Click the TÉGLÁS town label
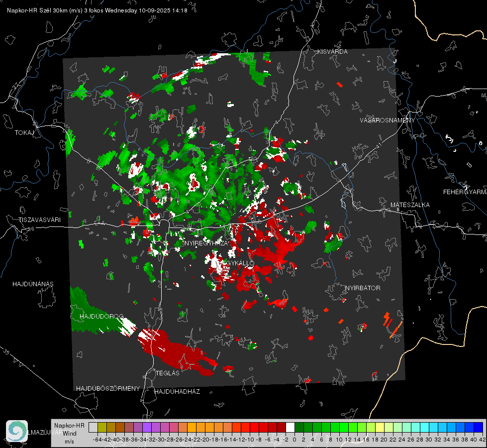 (168, 373)
